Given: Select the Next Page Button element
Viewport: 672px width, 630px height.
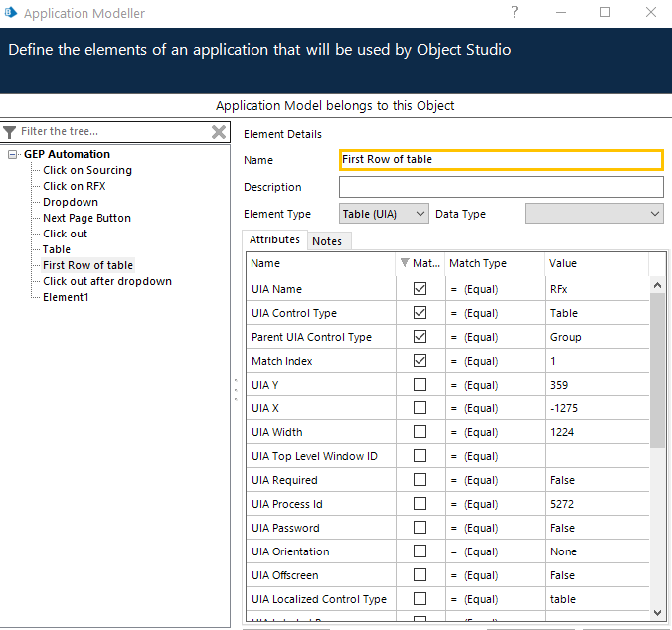Looking at the screenshot, I should point(86,218).
